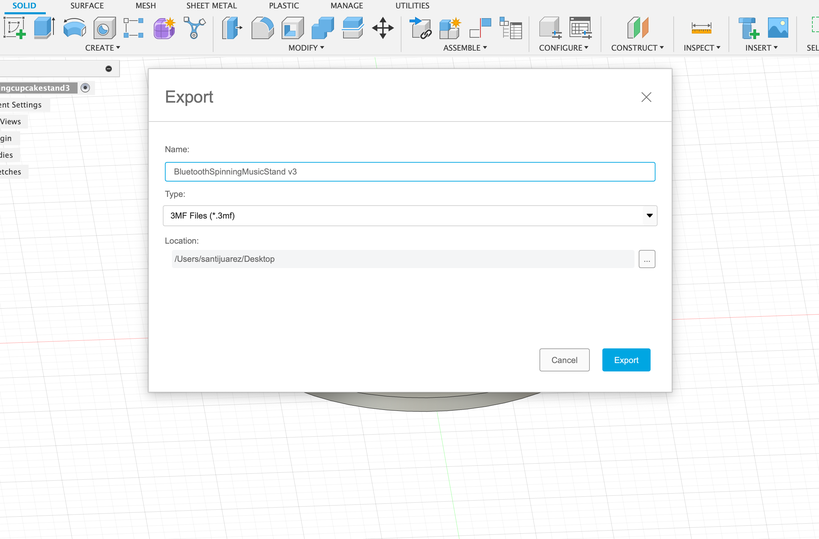819x539 pixels.
Task: Switch to the UTILITIES tab
Action: tap(413, 6)
